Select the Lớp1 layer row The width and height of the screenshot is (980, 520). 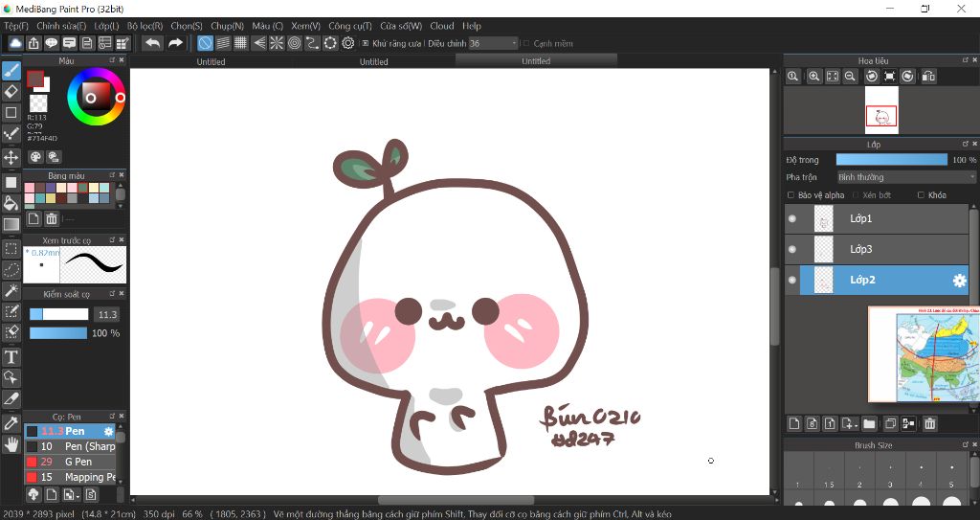[x=877, y=218]
